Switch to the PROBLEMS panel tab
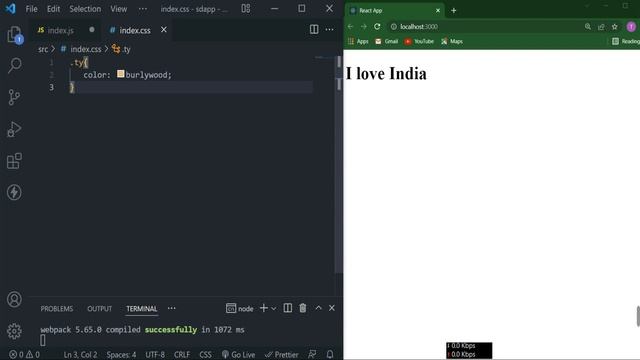Screen dimensions: 640x360 pyautogui.click(x=57, y=309)
